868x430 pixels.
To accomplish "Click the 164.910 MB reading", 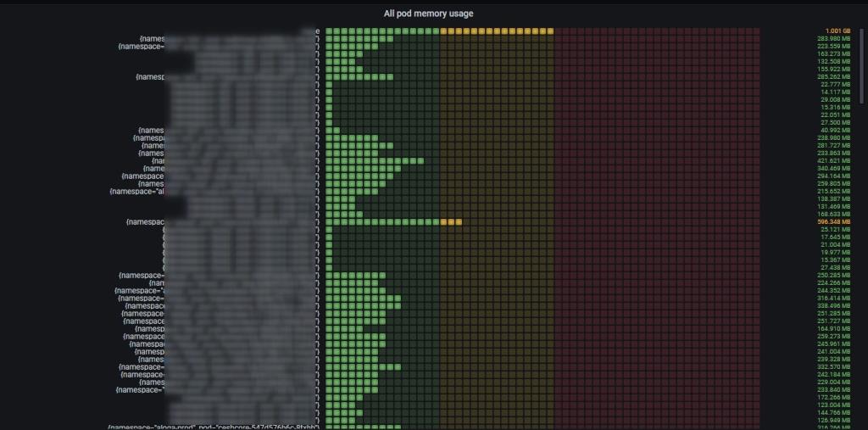I will click(x=834, y=328).
